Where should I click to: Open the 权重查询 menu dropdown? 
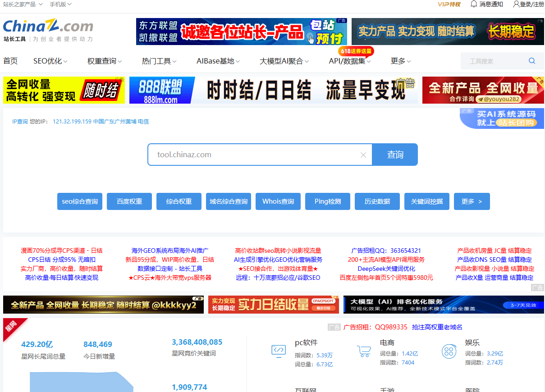pyautogui.click(x=105, y=61)
